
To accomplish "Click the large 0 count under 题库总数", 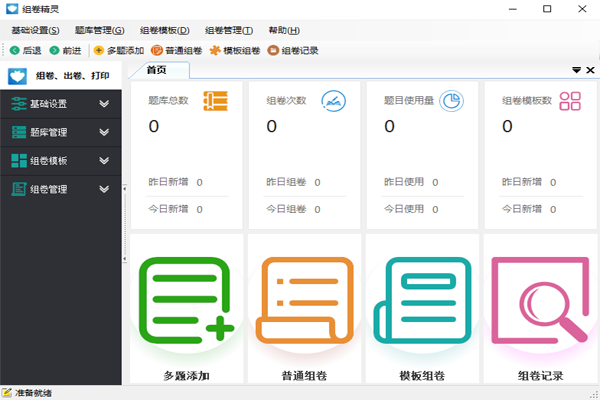I will (x=153, y=126).
